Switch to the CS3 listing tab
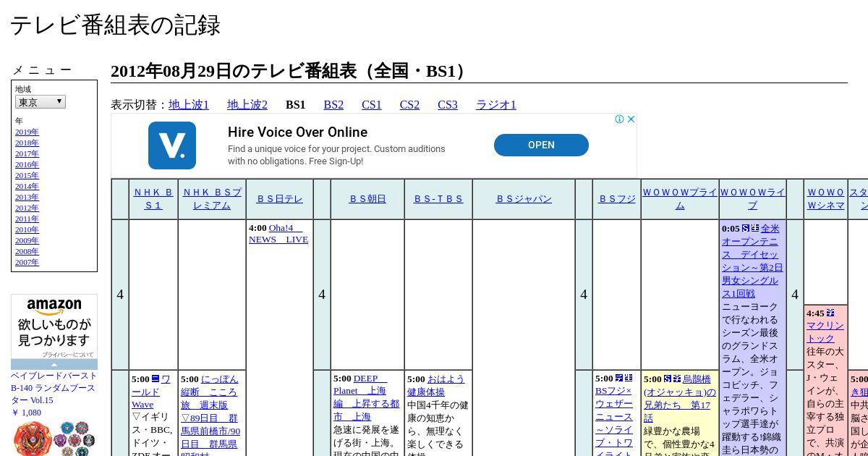 (x=448, y=105)
